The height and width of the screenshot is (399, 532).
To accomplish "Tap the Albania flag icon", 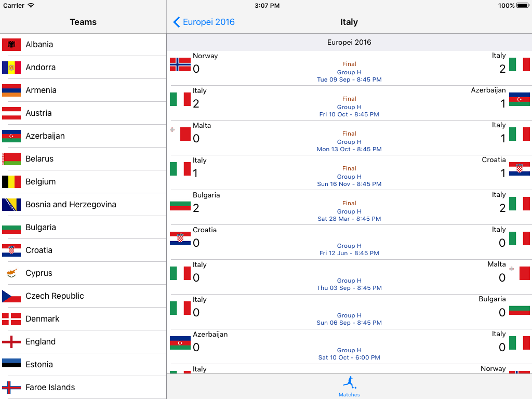I will tap(11, 45).
